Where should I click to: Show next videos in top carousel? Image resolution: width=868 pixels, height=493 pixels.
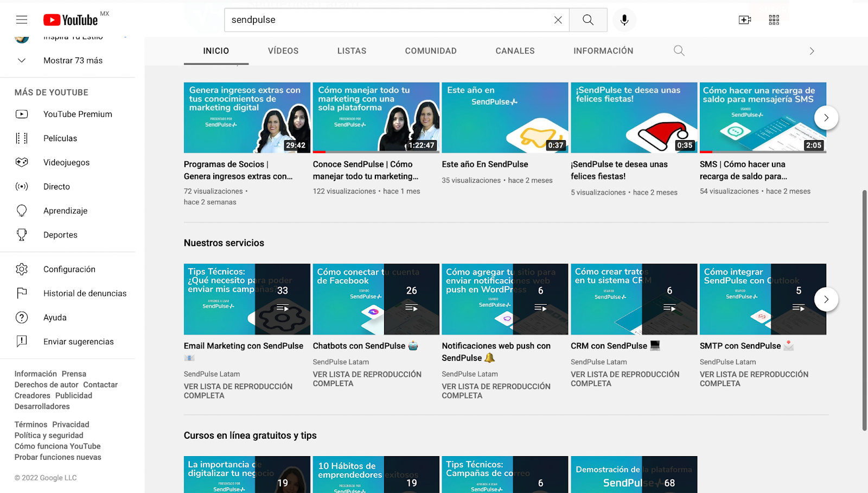pos(826,118)
